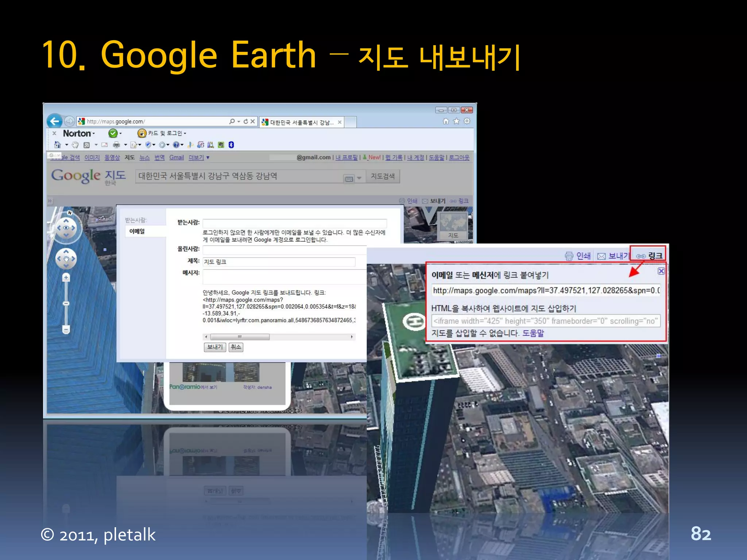Open the 이미지 link in Google bar

92,157
